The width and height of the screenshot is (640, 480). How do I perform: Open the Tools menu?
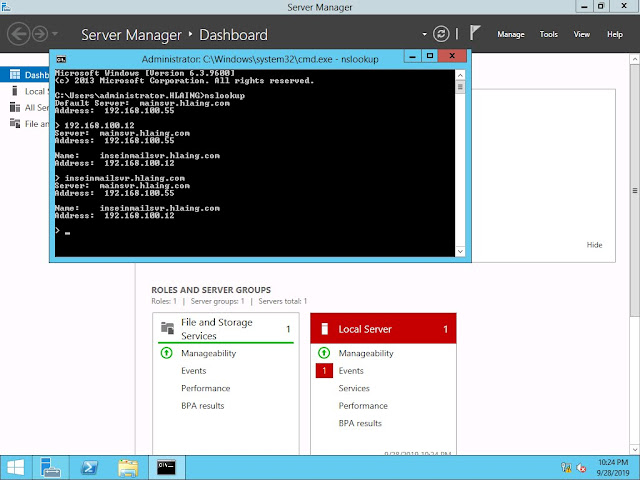[x=548, y=35]
